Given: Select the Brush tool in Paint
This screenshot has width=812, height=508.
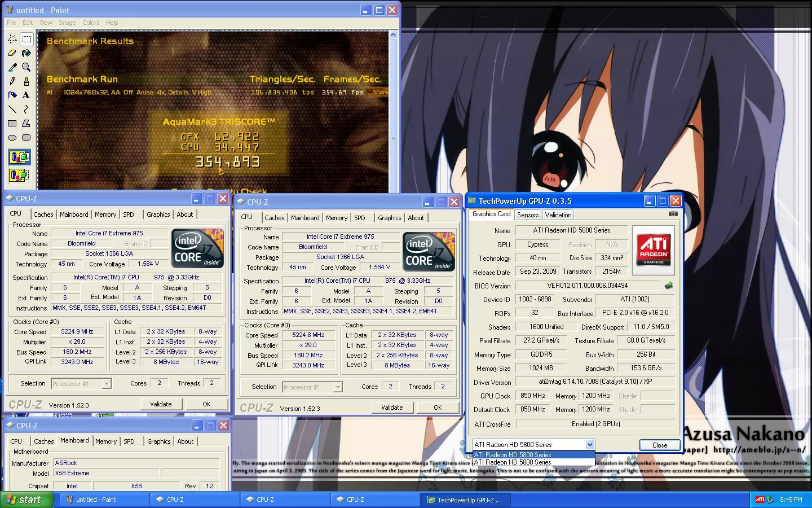Looking at the screenshot, I should 27,81.
